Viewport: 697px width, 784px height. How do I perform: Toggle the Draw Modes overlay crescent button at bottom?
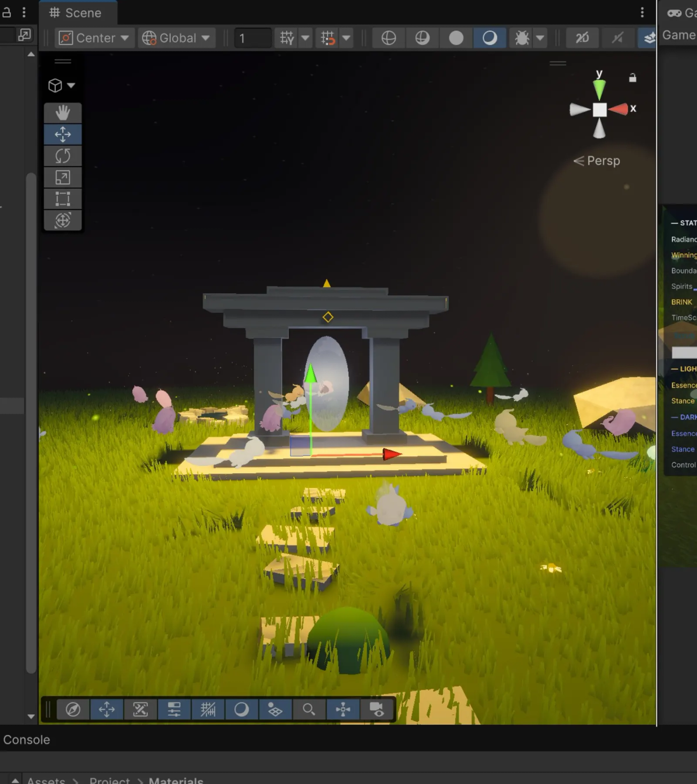pyautogui.click(x=241, y=709)
